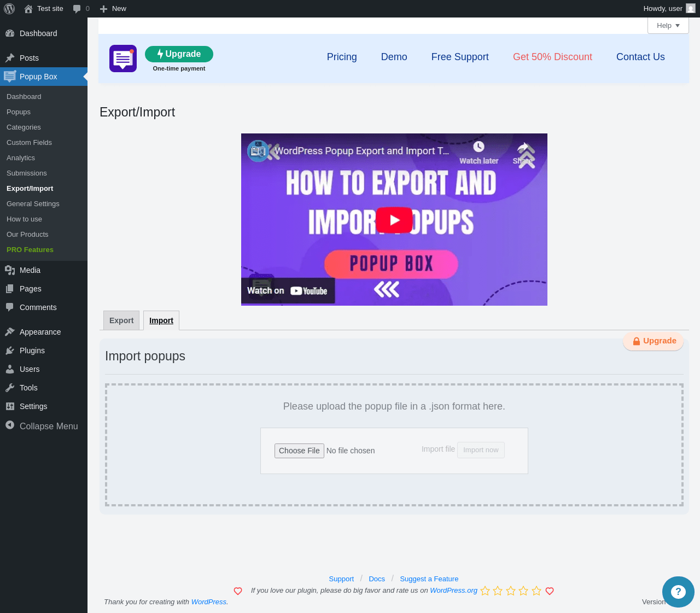
Task: Click the Popup Box plugin logo
Action: pos(123,59)
